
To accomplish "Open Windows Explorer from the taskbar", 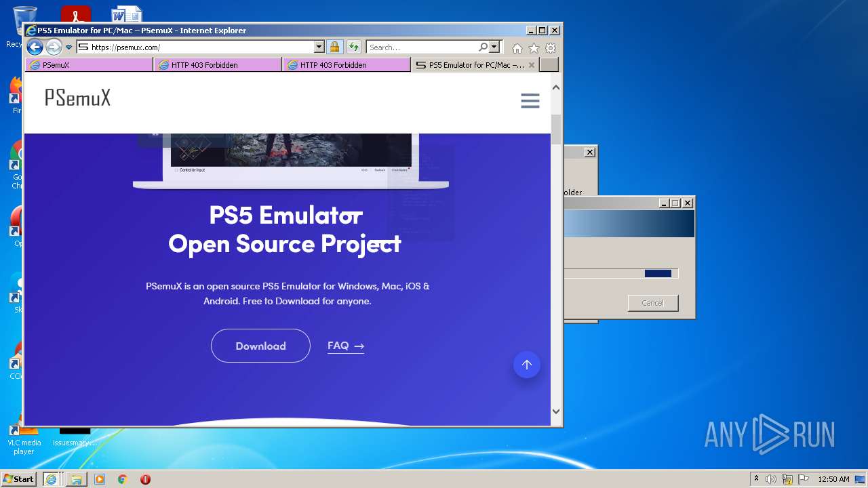I will [x=76, y=479].
